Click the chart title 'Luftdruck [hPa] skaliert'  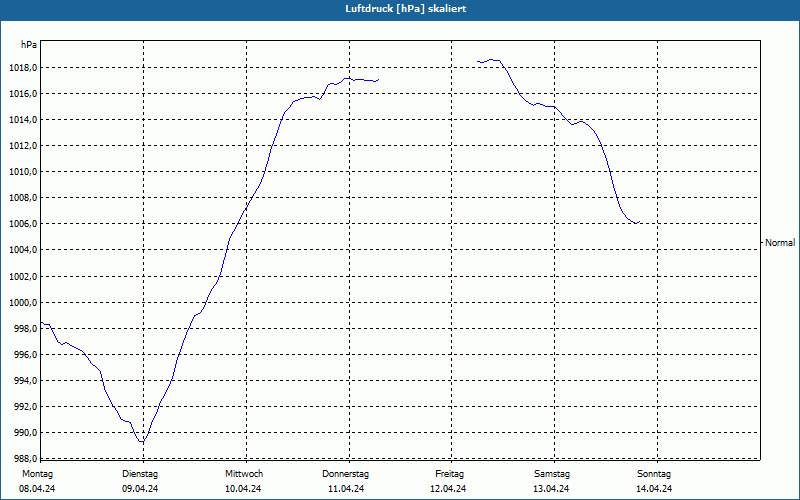pyautogui.click(x=405, y=9)
